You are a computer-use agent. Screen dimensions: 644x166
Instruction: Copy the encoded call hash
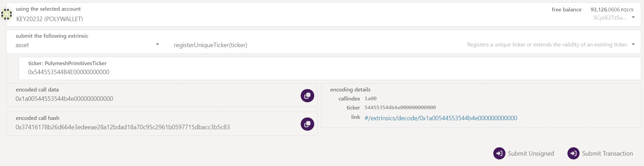pos(307,124)
